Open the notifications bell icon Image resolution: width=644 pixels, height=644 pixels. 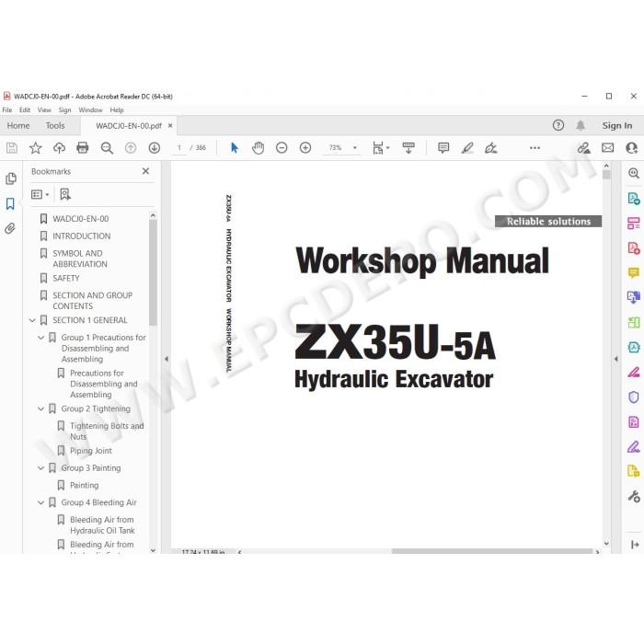pyautogui.click(x=581, y=125)
